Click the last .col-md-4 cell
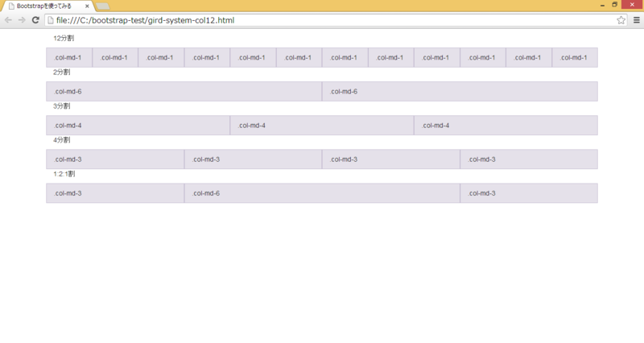 (x=506, y=126)
